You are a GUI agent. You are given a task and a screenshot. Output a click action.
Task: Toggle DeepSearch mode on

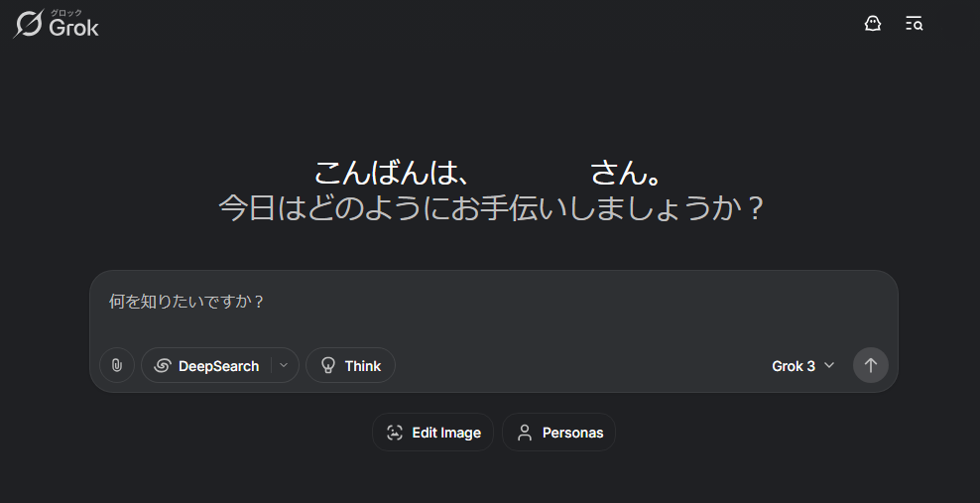click(x=207, y=365)
